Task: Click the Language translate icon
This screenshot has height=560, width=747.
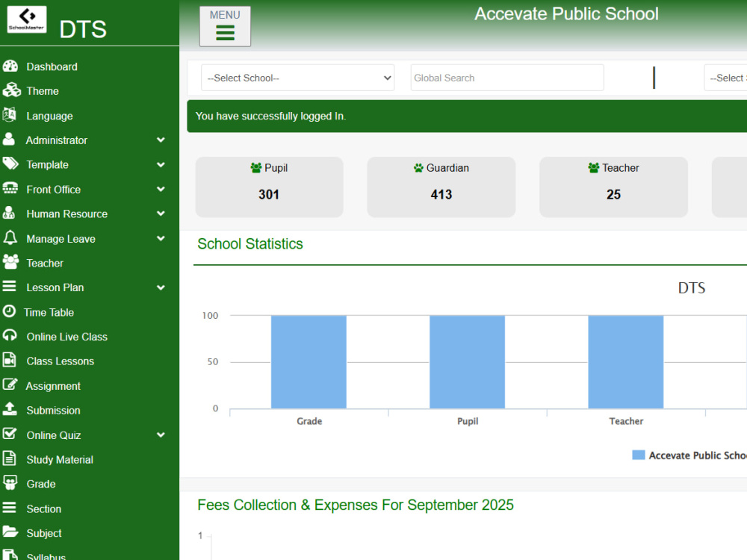Action: click(10, 115)
